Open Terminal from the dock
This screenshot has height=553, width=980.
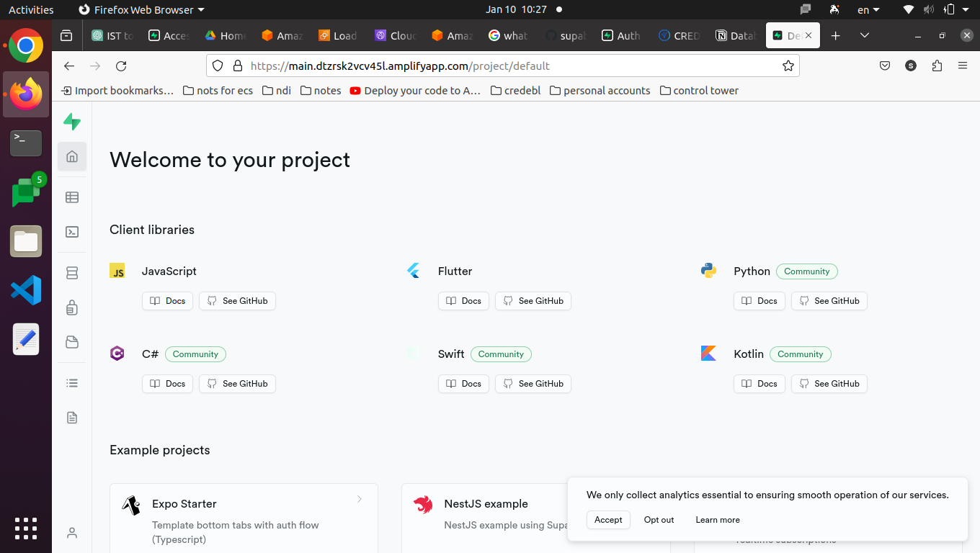click(26, 143)
